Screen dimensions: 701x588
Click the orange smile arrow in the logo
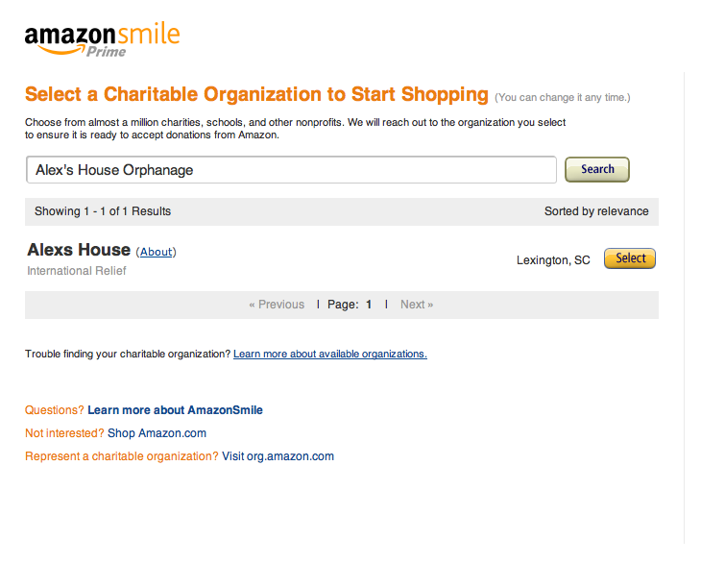coord(60,50)
